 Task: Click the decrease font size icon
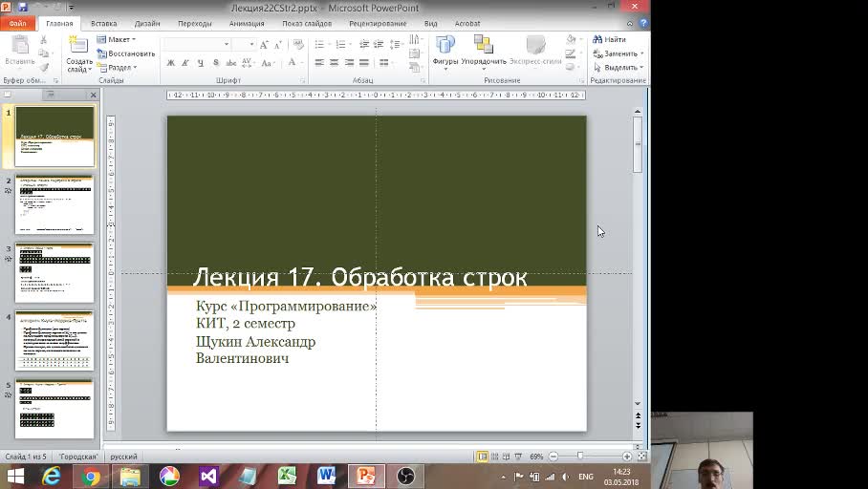(x=278, y=44)
